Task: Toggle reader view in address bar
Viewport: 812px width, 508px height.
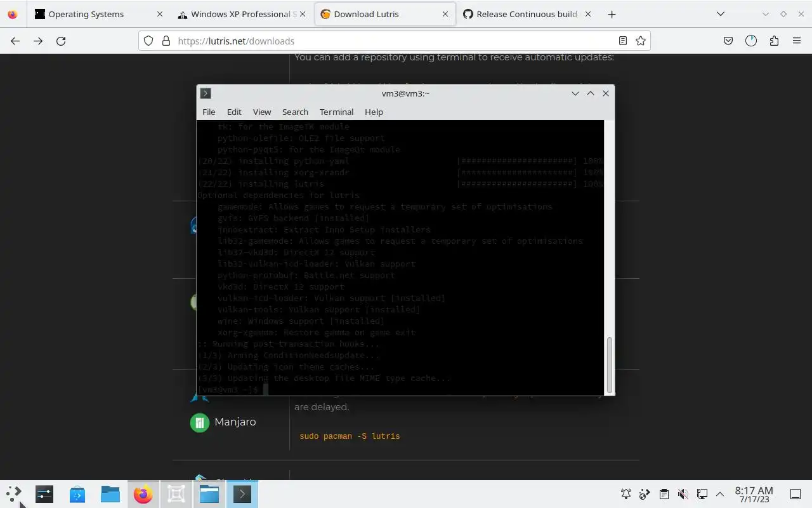Action: [623, 41]
